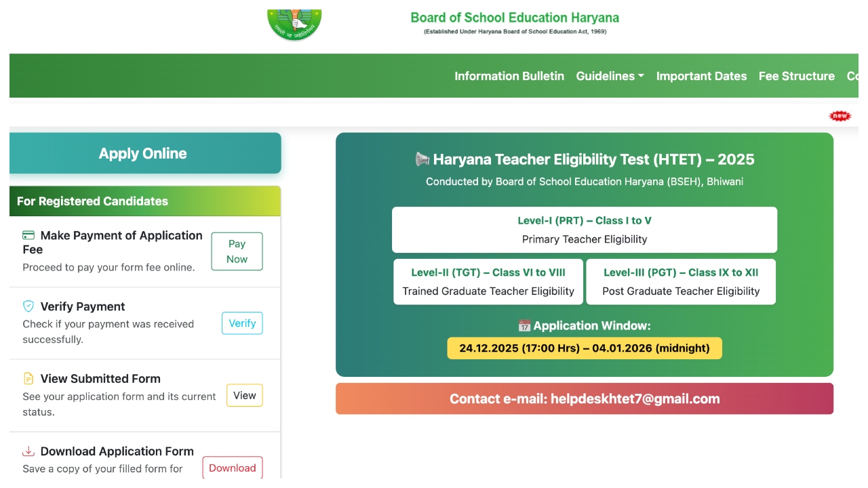Click the red new badge icon

click(840, 115)
